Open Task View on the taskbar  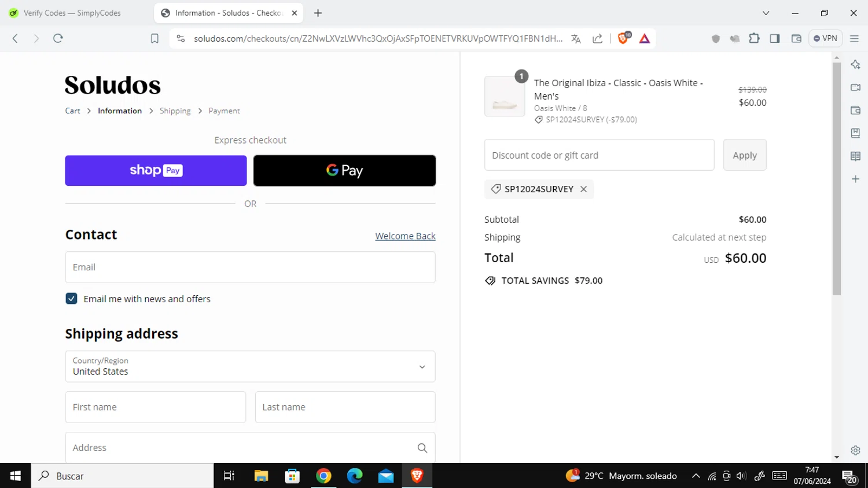[229, 476]
